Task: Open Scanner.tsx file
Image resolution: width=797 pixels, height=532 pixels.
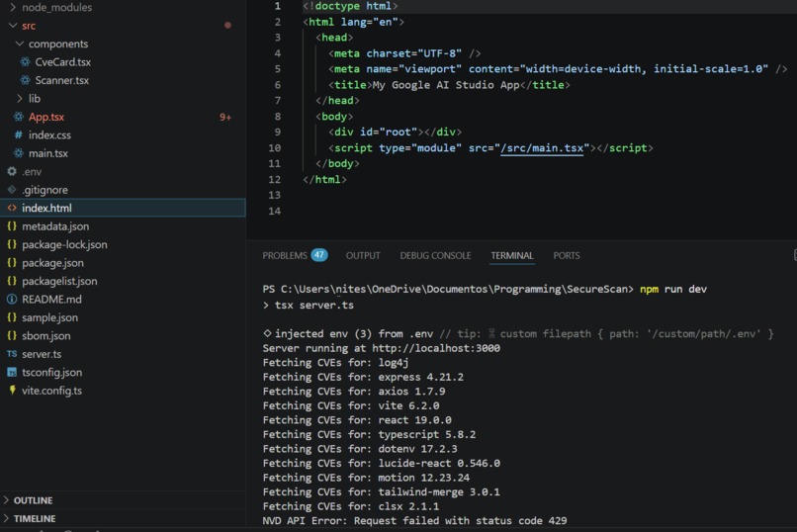Action: click(x=62, y=80)
